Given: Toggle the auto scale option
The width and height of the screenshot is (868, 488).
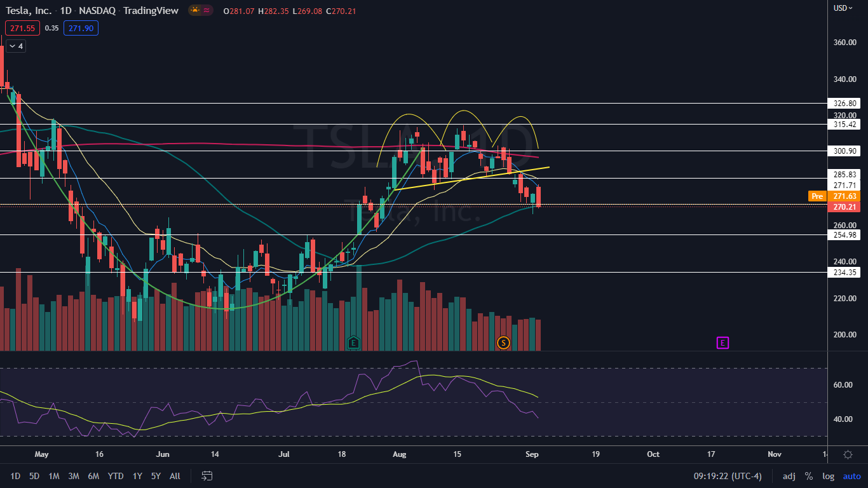Looking at the screenshot, I should point(851,476).
